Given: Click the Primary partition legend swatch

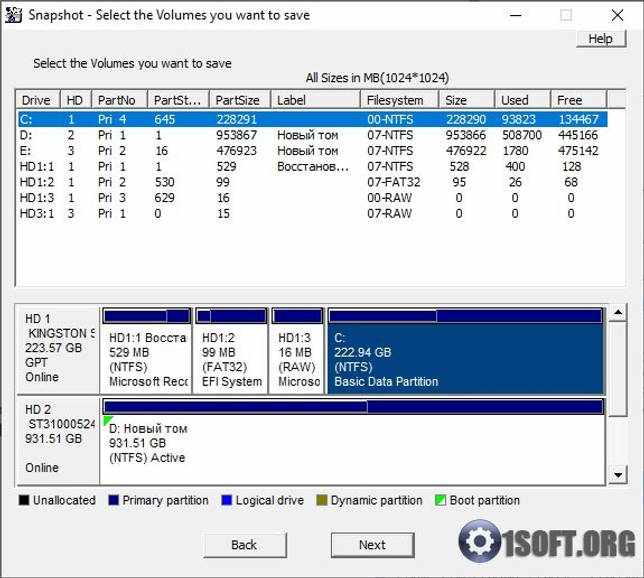Looking at the screenshot, I should [x=113, y=500].
